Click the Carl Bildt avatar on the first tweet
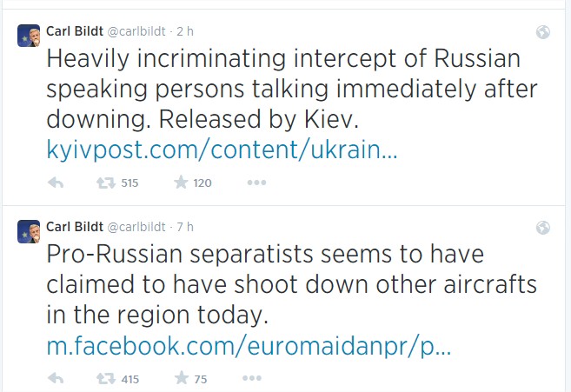The width and height of the screenshot is (571, 392). 29,36
